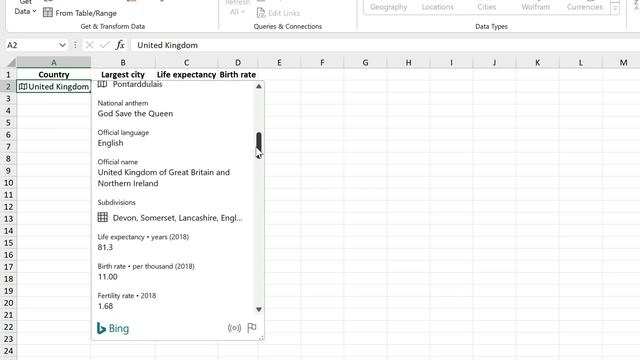Select row 24 header
This screenshot has height=360, width=640.
(x=8, y=351)
